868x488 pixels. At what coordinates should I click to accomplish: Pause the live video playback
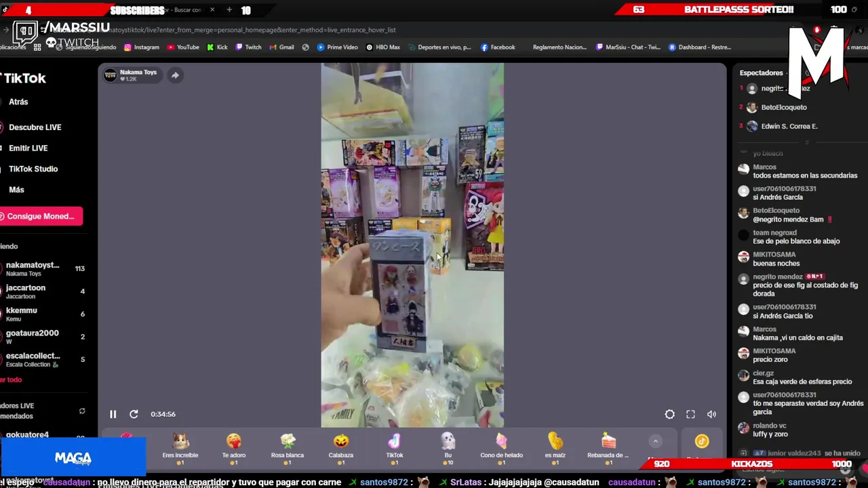[x=113, y=414]
